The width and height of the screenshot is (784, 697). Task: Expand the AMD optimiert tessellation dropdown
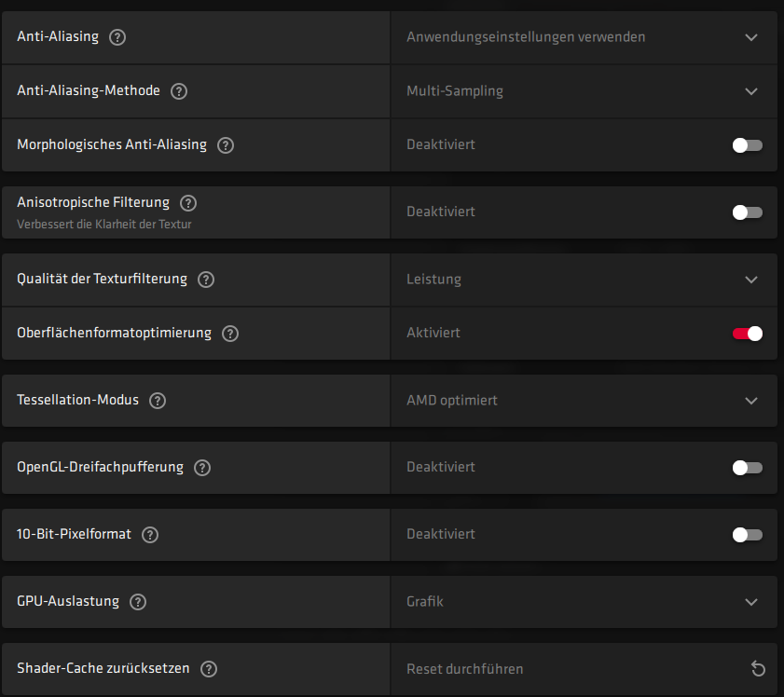tap(584, 401)
